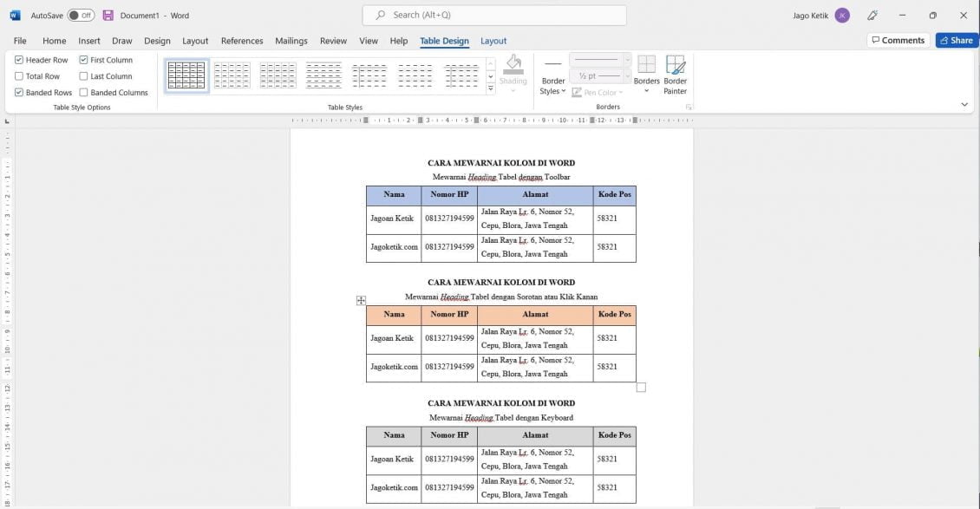Click the Shading paint bucket
The width and height of the screenshot is (980, 509).
(513, 65)
